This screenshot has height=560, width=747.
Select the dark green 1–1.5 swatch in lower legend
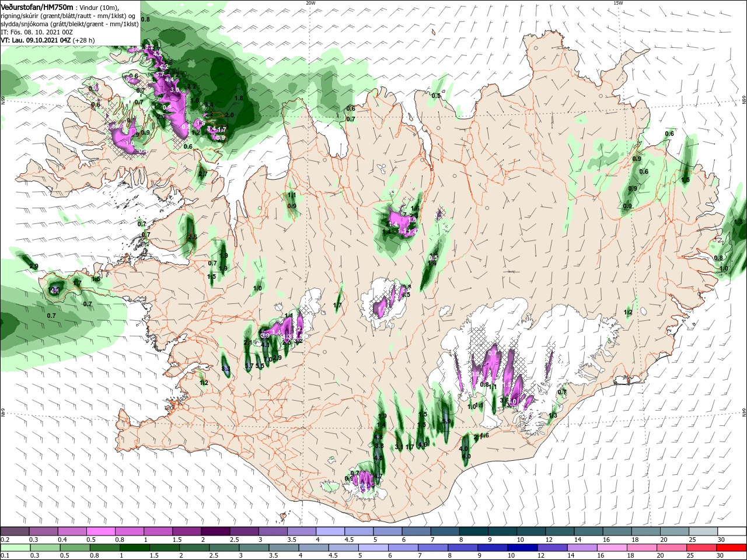coord(135,548)
